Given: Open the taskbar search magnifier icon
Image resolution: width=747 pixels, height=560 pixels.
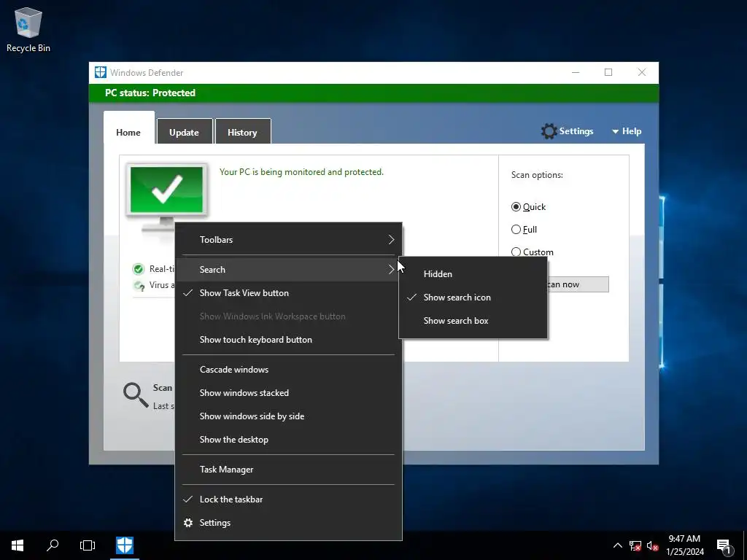Looking at the screenshot, I should [x=53, y=545].
